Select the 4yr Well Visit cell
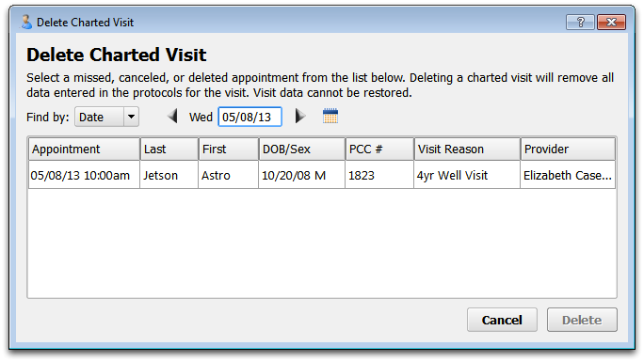 [467, 175]
